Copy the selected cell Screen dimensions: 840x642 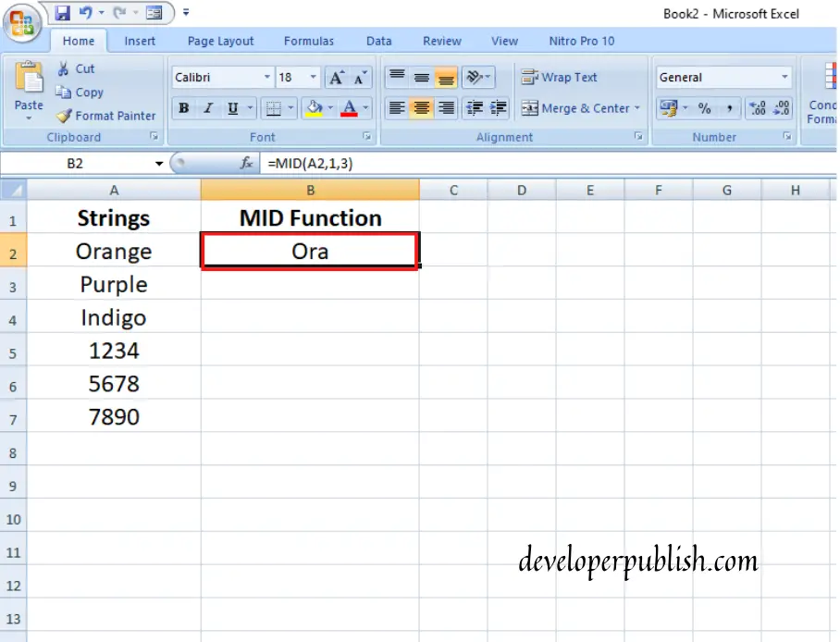(80, 93)
